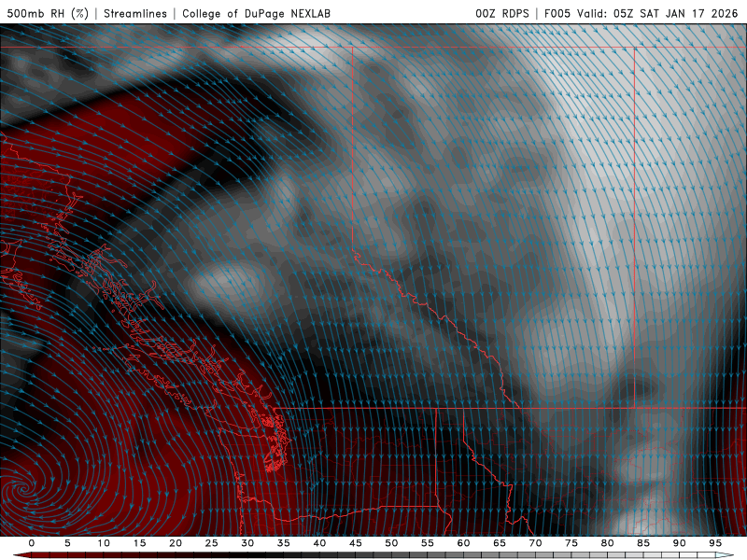Click the '80' percent scale label
This screenshot has width=747, height=560.
607,543
